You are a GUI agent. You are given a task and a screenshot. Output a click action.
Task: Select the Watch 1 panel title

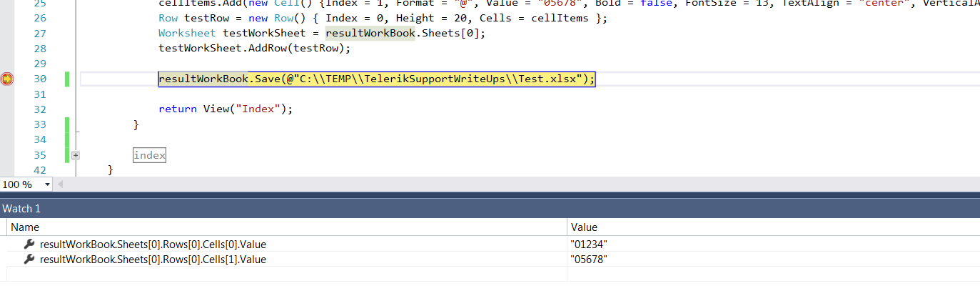[x=21, y=208]
